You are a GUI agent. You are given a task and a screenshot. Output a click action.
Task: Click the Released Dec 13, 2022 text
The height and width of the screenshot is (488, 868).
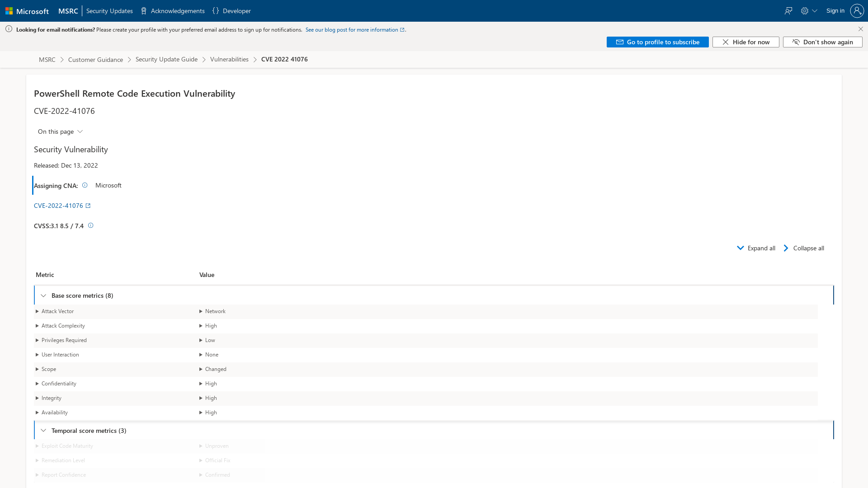pyautogui.click(x=66, y=165)
